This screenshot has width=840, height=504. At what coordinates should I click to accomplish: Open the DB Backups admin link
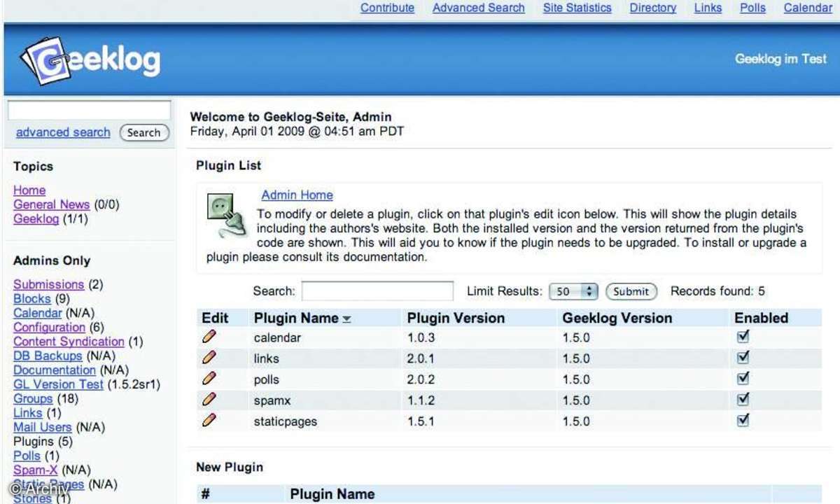pyautogui.click(x=48, y=356)
